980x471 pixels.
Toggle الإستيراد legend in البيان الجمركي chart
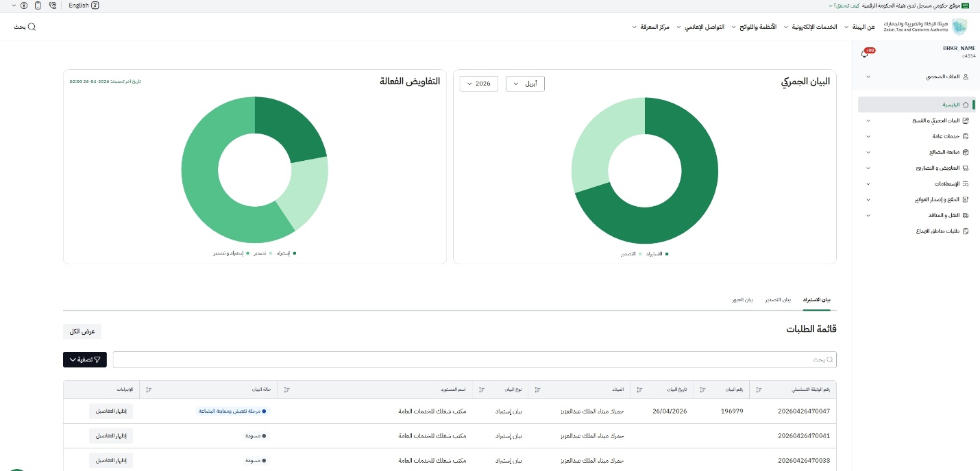tap(656, 253)
